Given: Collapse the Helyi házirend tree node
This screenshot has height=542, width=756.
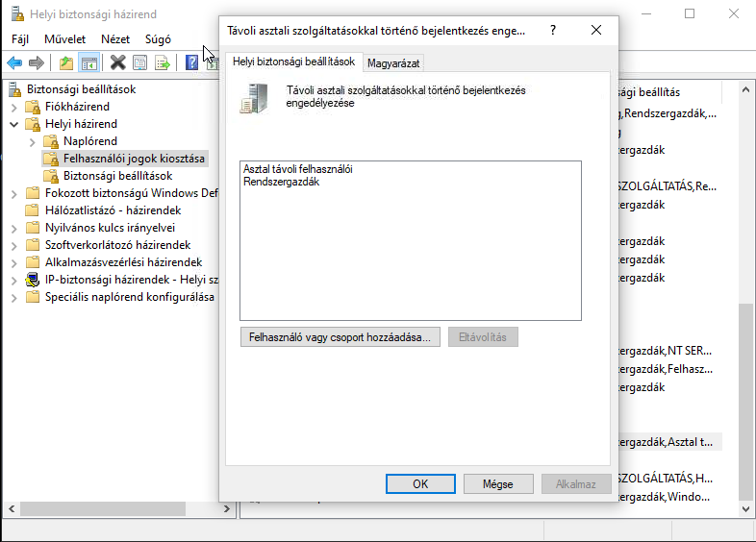Looking at the screenshot, I should [14, 124].
